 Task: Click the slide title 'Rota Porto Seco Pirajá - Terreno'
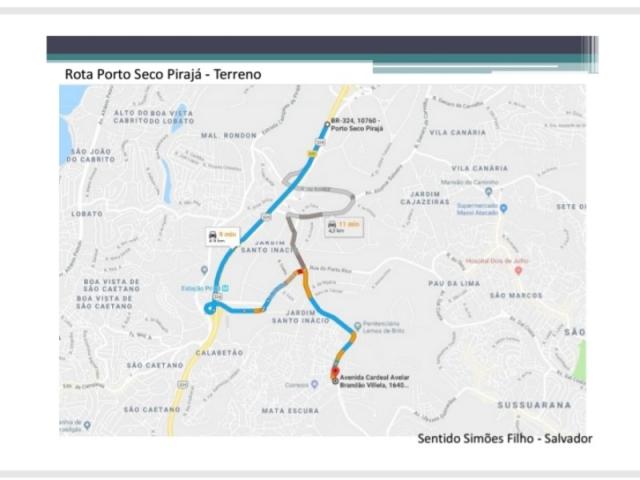[163, 74]
